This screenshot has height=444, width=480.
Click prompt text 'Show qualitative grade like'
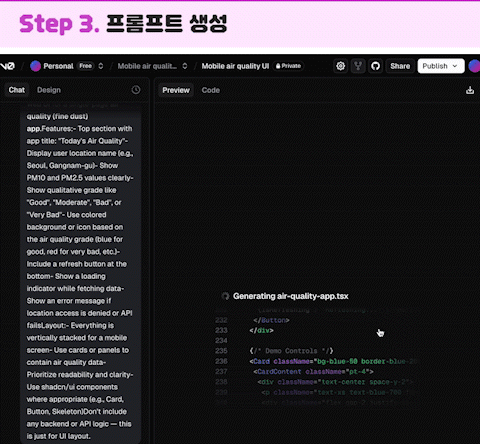pos(71,190)
